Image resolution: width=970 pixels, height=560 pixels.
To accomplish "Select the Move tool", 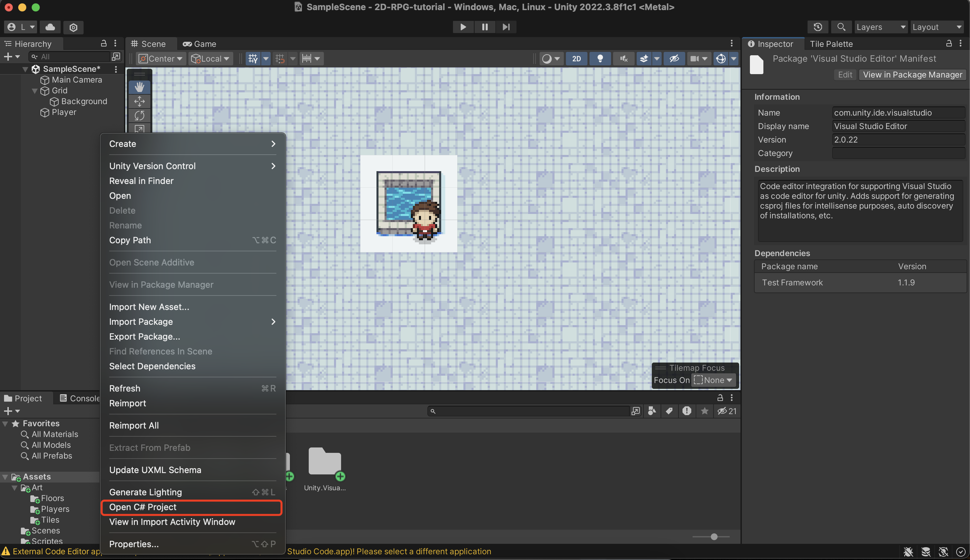I will 139,101.
